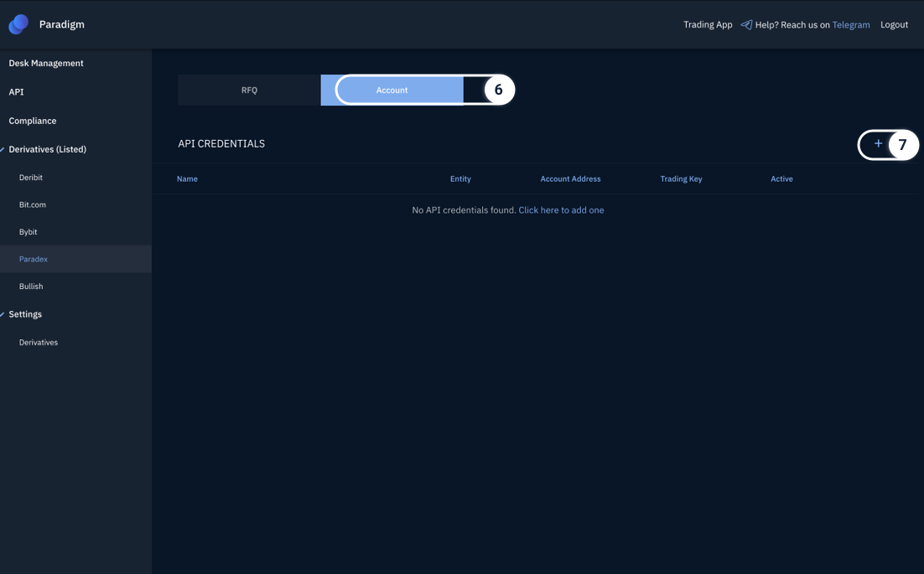Screen dimensions: 924x574
Task: Go to the Compliance section
Action: point(33,121)
